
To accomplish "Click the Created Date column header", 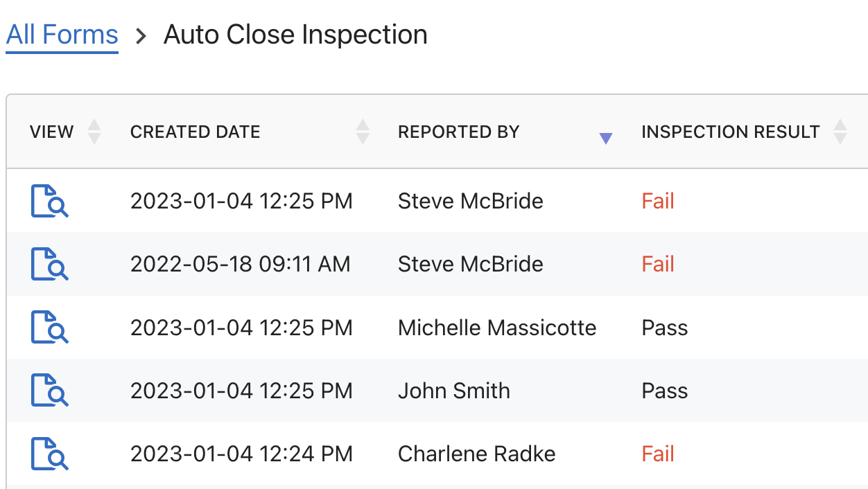I will point(196,132).
